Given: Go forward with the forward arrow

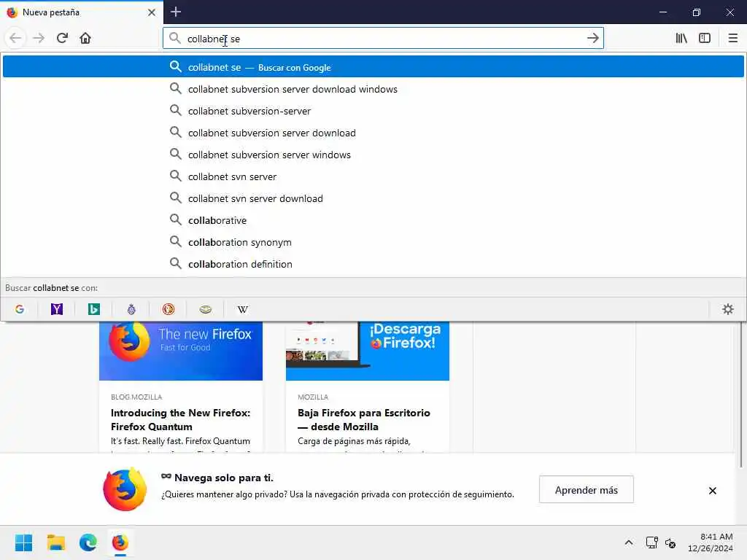Looking at the screenshot, I should point(39,38).
